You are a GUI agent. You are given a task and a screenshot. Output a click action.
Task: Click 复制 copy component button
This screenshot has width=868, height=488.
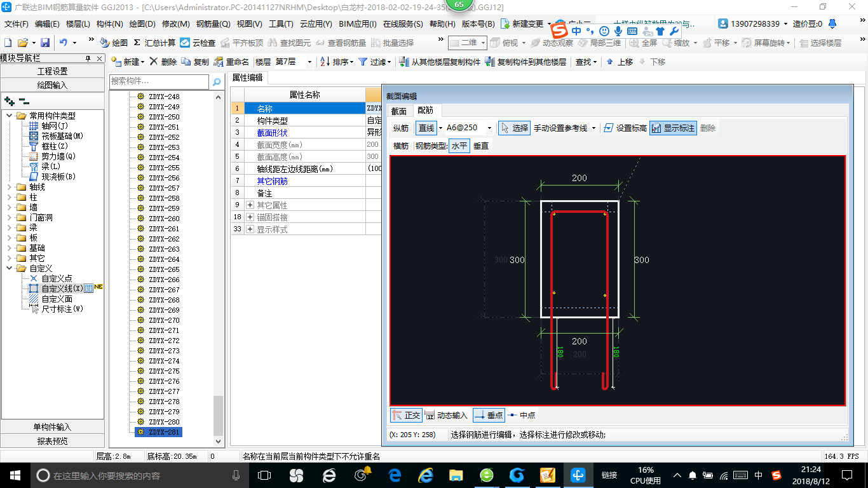(196, 62)
